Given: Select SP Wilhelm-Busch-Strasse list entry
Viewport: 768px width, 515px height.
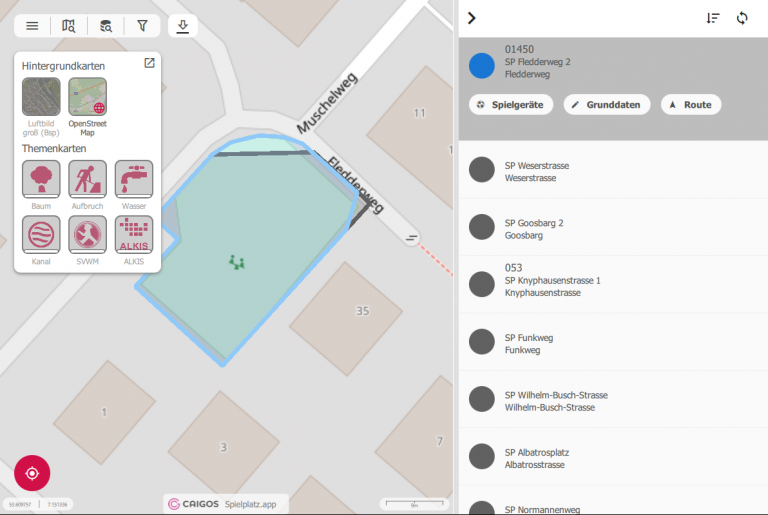Looking at the screenshot, I should [613, 399].
